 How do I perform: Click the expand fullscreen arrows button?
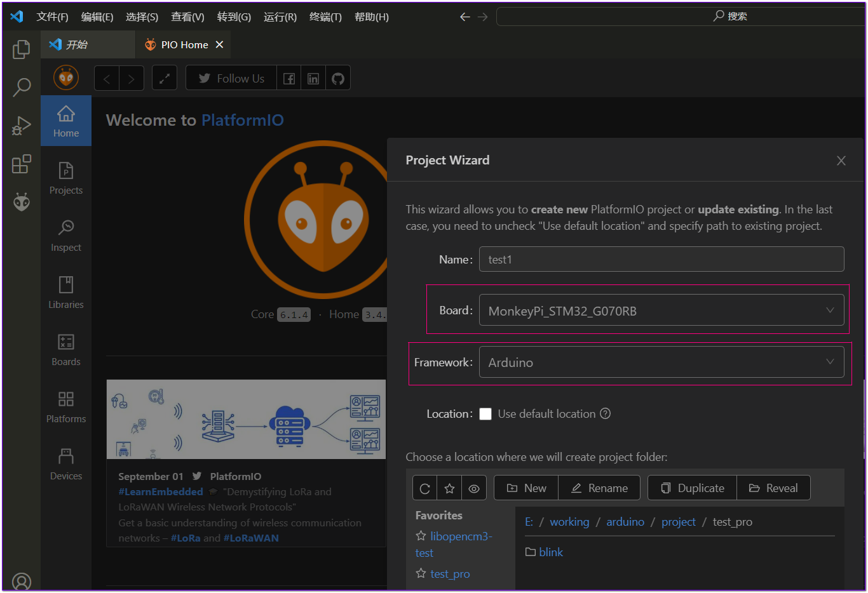[165, 78]
